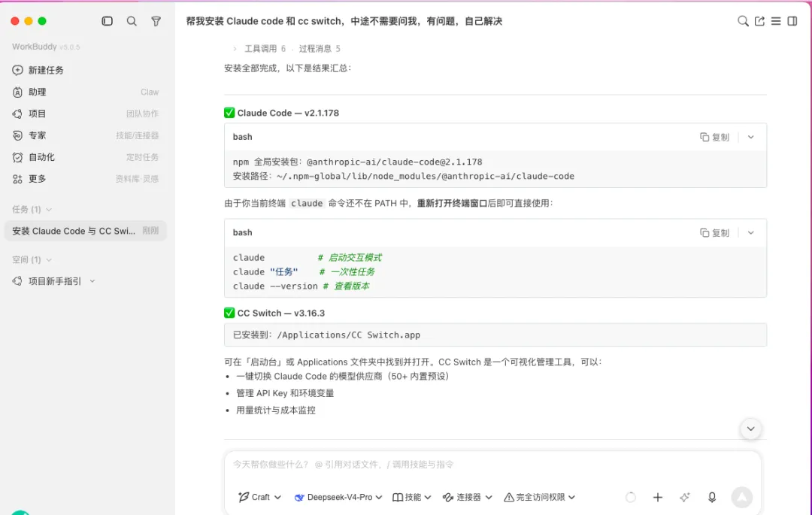Click the WorkBuddy app title

(34, 47)
